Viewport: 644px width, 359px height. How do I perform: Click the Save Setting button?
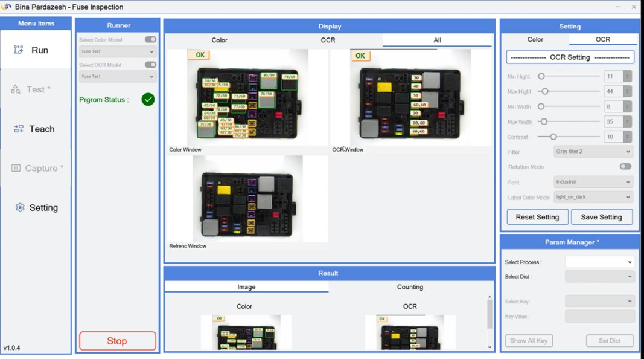click(x=601, y=217)
